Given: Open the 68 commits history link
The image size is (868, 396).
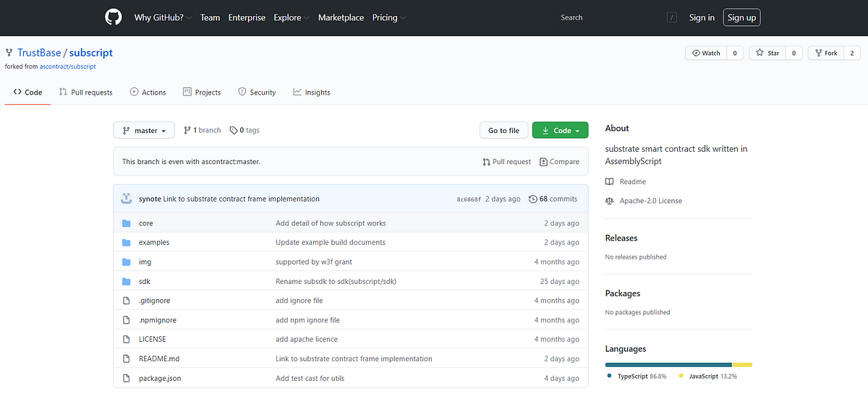Looking at the screenshot, I should (553, 199).
